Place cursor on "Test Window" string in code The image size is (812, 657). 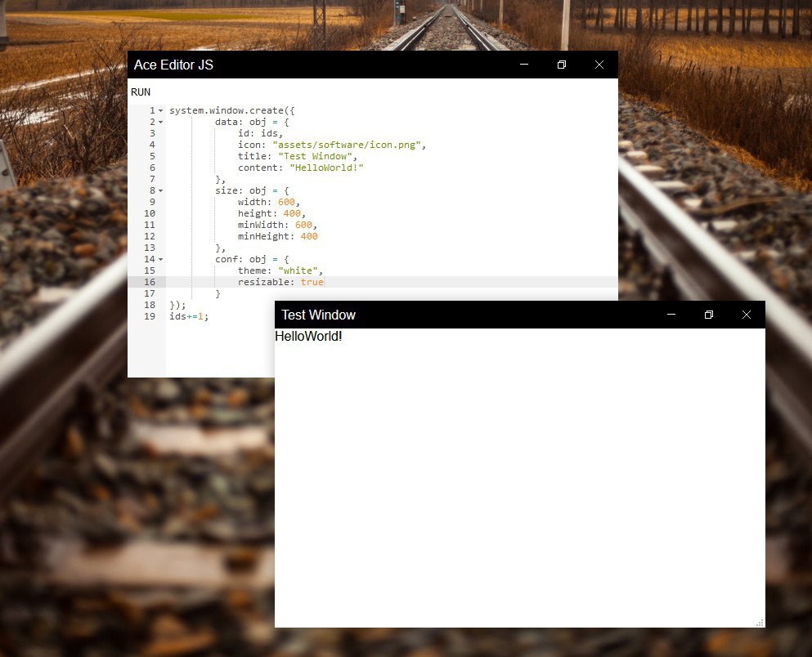point(316,156)
